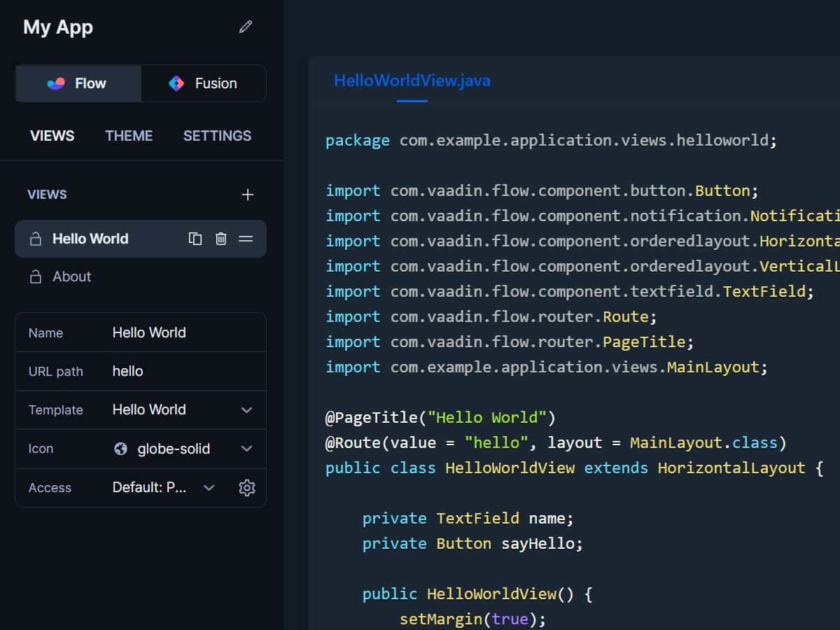Select the Hello World view
840x630 pixels.
141,239
